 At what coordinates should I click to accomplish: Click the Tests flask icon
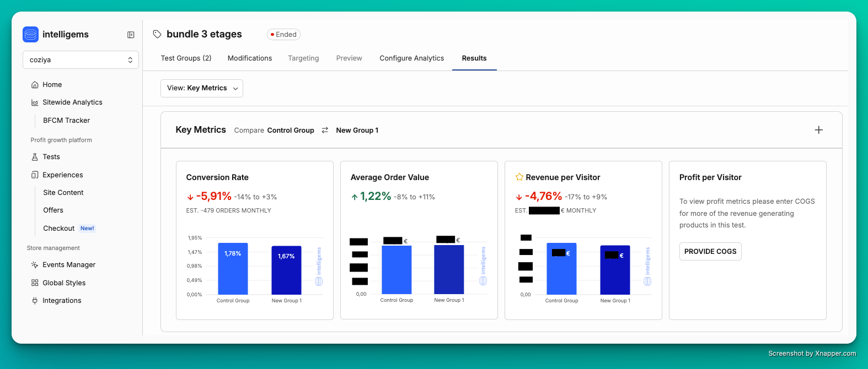35,157
